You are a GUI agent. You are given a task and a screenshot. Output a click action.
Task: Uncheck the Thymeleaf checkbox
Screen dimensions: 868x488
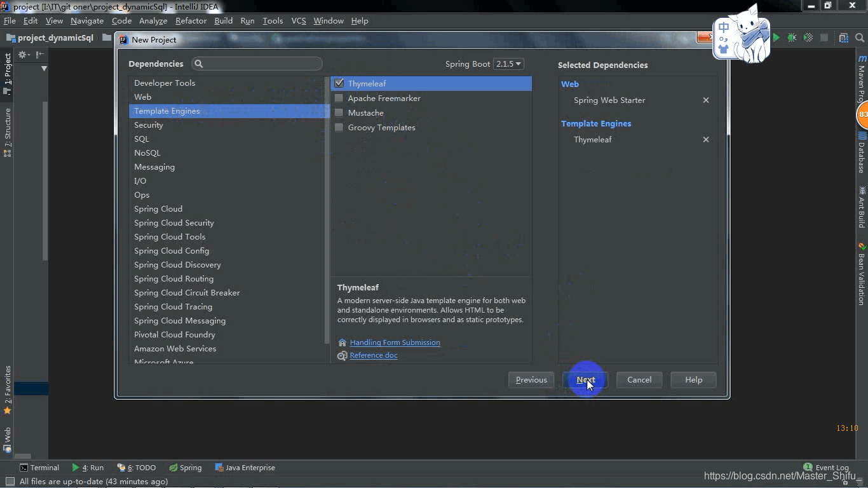tap(339, 83)
